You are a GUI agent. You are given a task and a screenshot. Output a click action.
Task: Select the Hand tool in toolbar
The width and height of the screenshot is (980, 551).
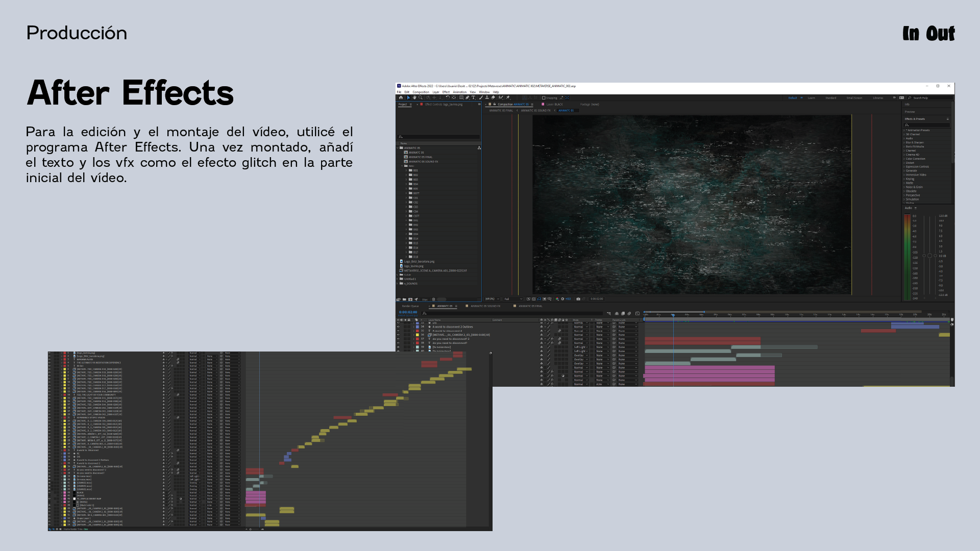coord(414,97)
